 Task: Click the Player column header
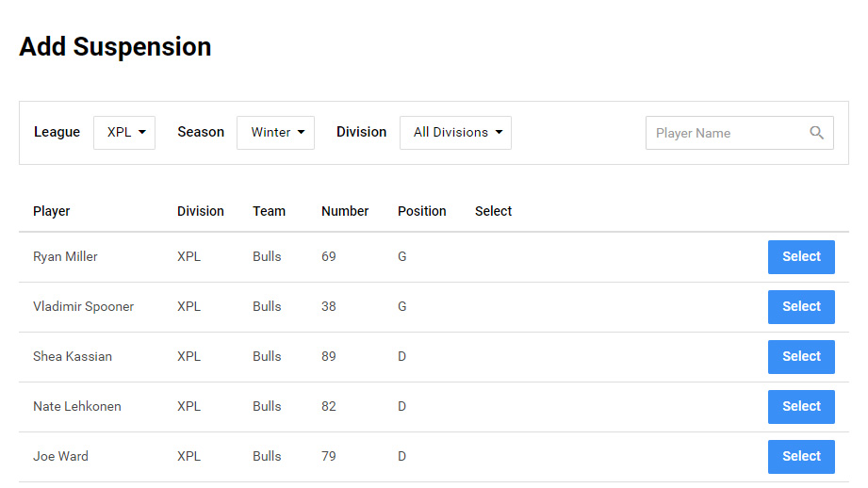(52, 211)
